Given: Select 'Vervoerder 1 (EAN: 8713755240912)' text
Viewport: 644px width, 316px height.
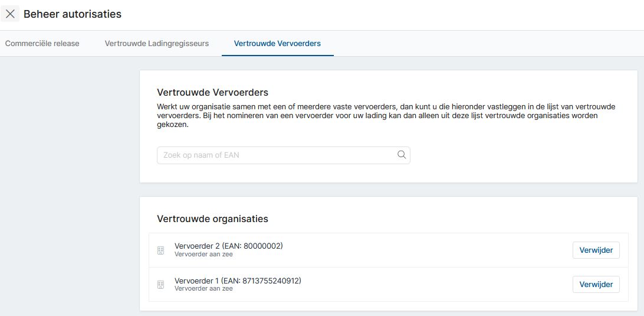Looking at the screenshot, I should (x=238, y=281).
